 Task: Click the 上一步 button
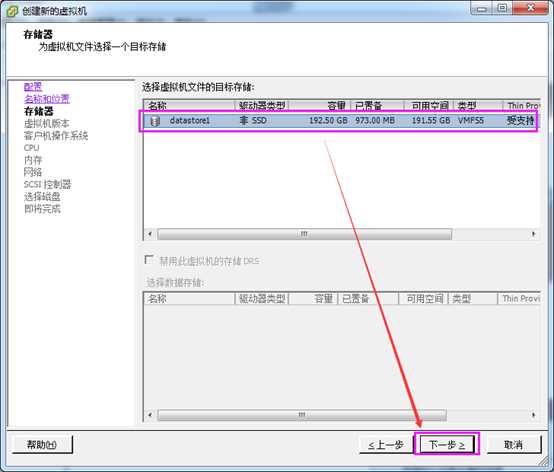[x=385, y=444]
